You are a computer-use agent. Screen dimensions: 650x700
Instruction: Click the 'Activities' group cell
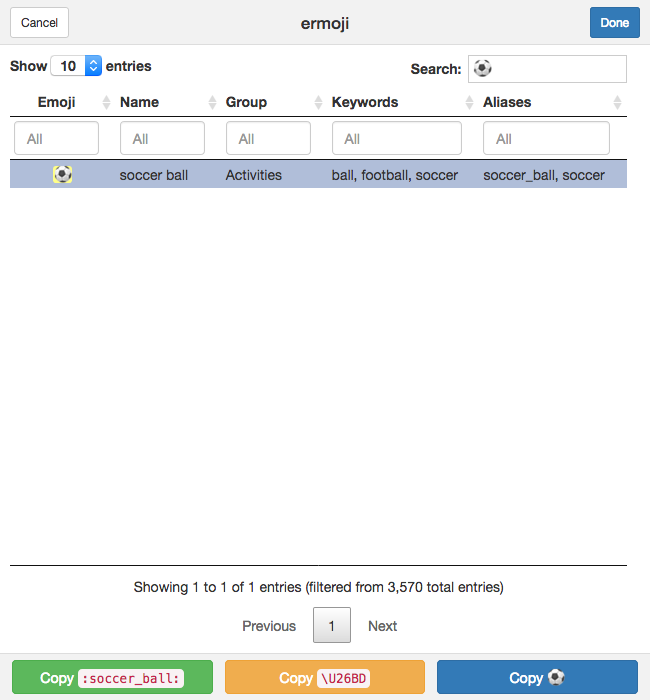point(253,175)
